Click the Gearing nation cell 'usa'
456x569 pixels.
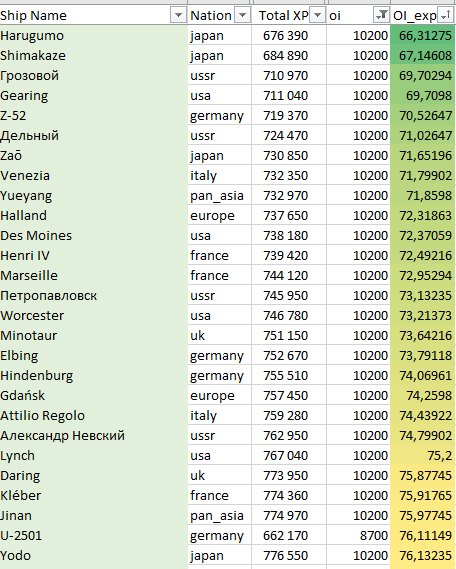coord(219,95)
